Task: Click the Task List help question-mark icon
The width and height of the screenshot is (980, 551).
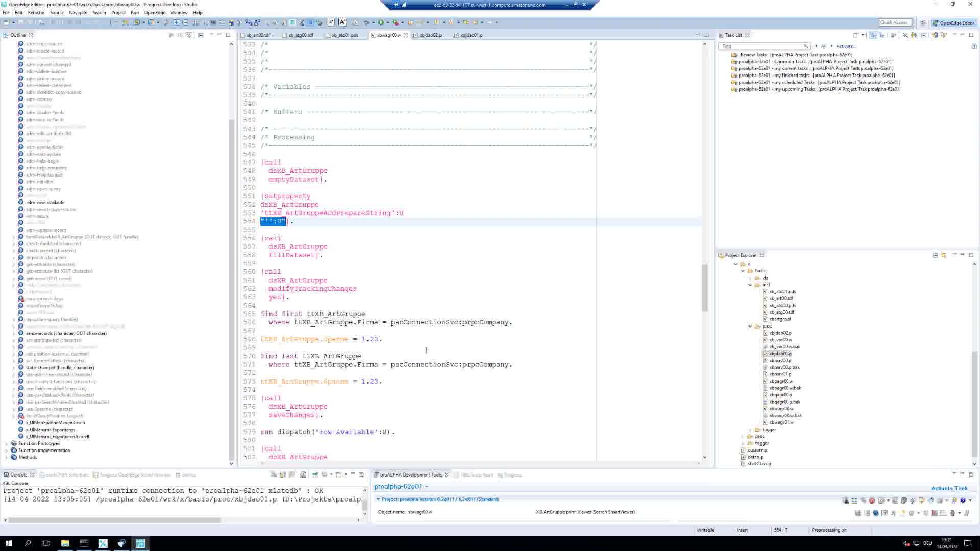Action: [974, 46]
